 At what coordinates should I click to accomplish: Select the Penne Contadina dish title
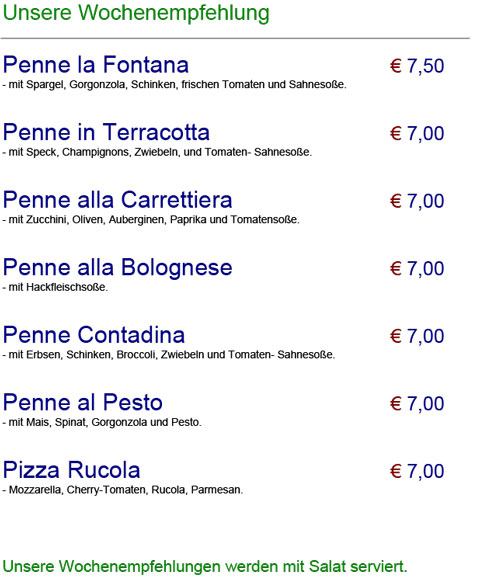94,335
